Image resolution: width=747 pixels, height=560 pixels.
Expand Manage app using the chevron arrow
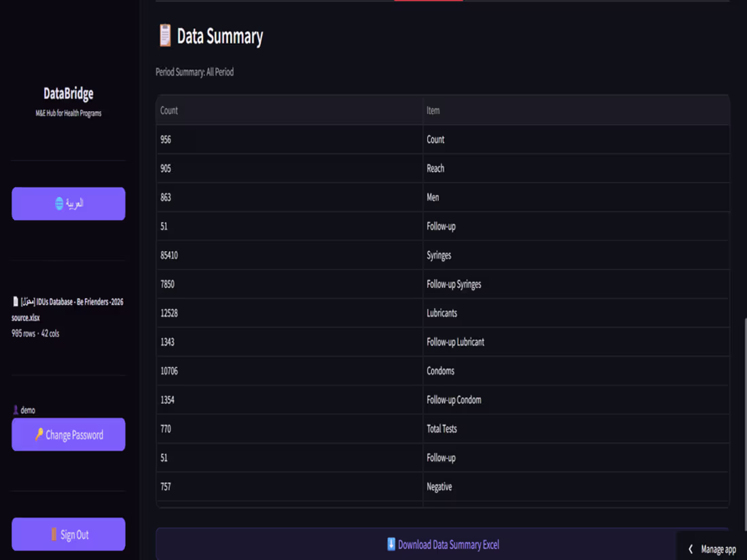click(691, 549)
